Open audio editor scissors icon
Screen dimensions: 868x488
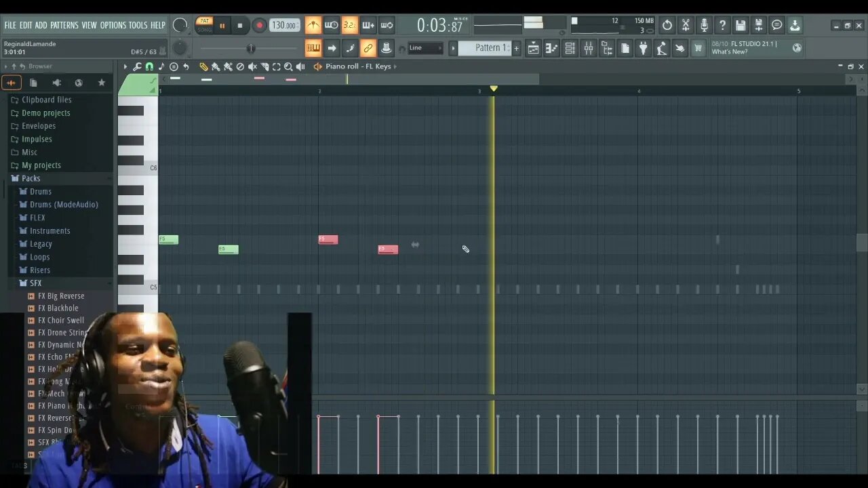coord(686,25)
